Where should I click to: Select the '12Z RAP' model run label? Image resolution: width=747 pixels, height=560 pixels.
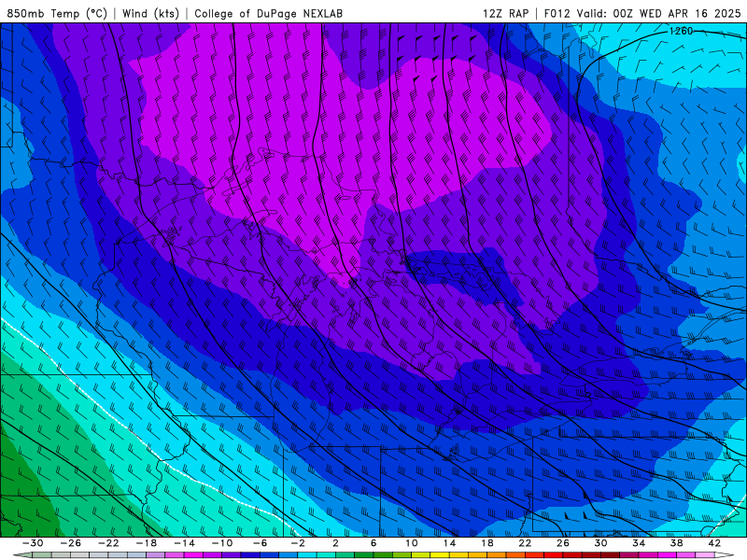pos(505,13)
